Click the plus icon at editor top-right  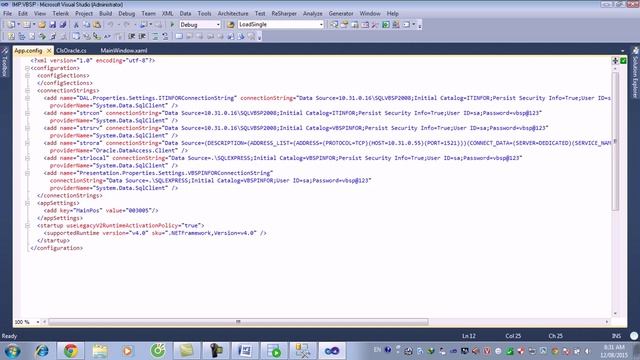coord(615,61)
